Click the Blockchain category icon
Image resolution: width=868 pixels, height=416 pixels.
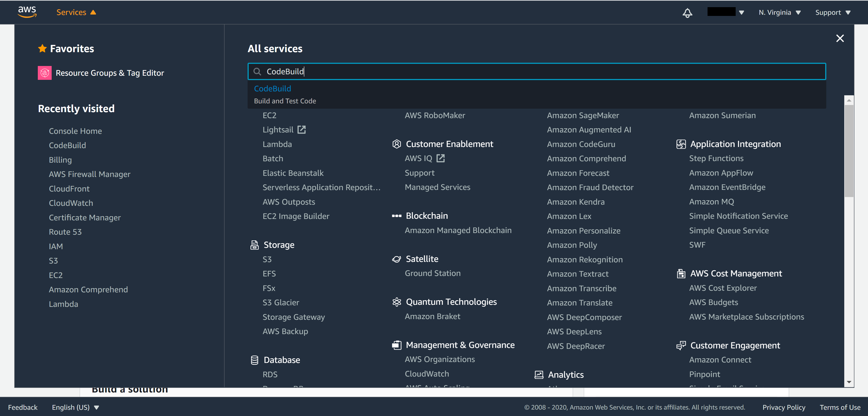pyautogui.click(x=397, y=216)
